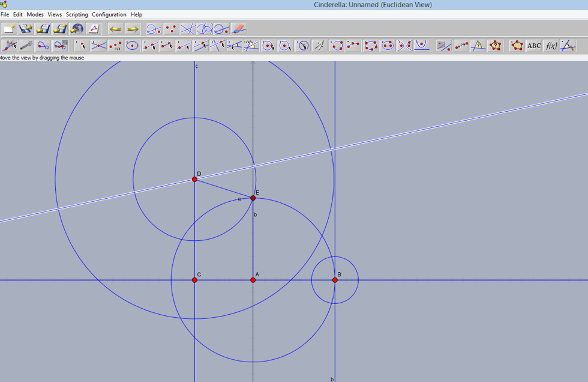This screenshot has height=382, width=588.
Task: Click the wrench Inspector icon
Action: 26,46
